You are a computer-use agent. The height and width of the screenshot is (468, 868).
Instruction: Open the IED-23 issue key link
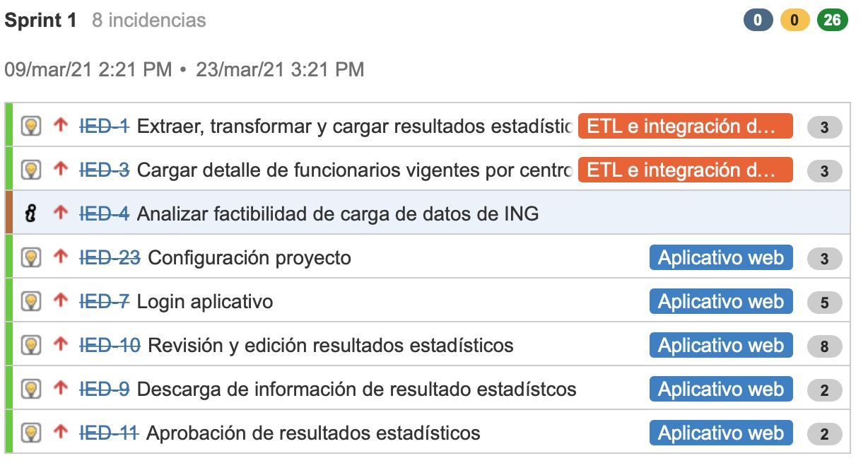pos(110,257)
